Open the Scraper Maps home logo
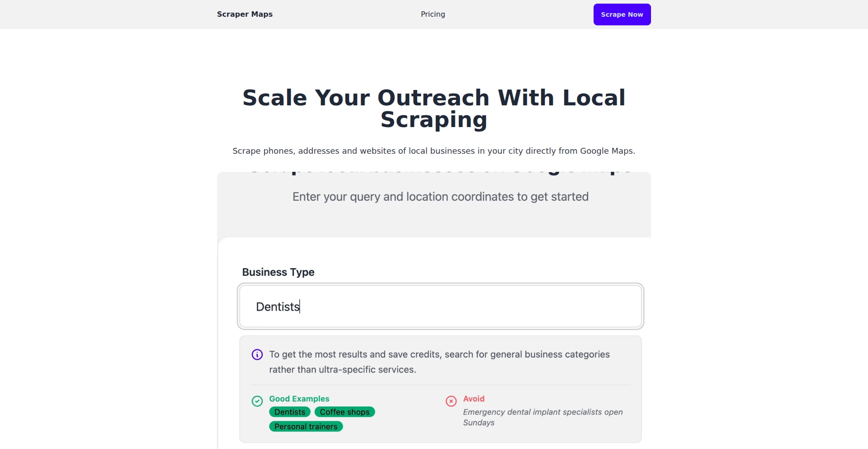 pyautogui.click(x=245, y=14)
